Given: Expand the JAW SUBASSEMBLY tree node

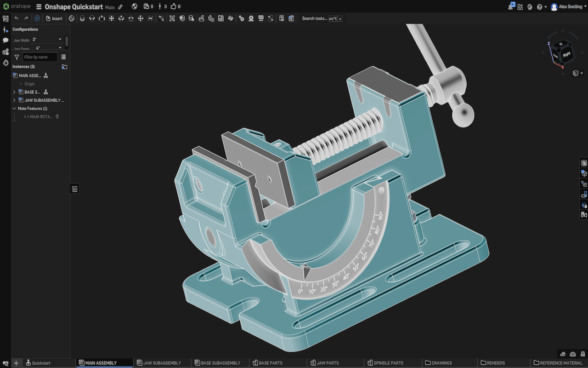Looking at the screenshot, I should pos(14,100).
